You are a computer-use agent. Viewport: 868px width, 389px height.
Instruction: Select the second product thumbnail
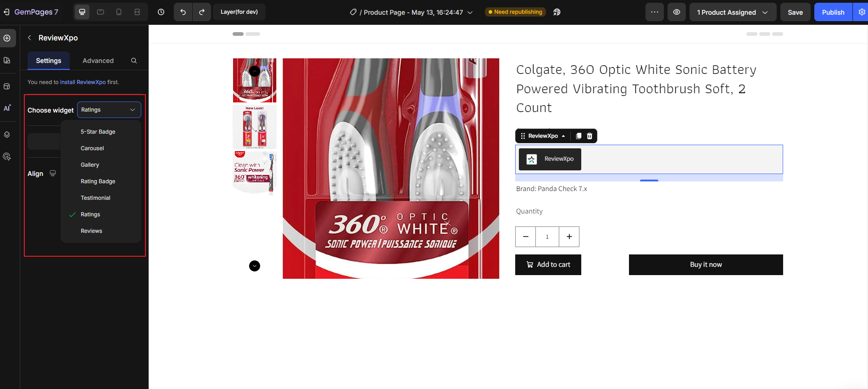(x=255, y=127)
